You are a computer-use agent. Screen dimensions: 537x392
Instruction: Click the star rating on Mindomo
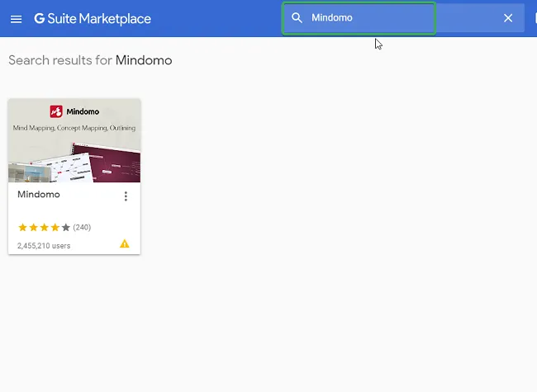click(44, 228)
